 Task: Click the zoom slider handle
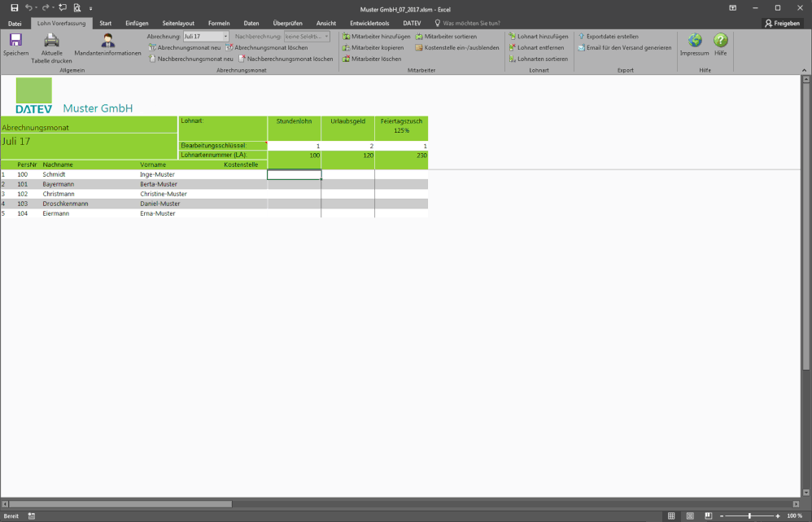[x=749, y=515]
